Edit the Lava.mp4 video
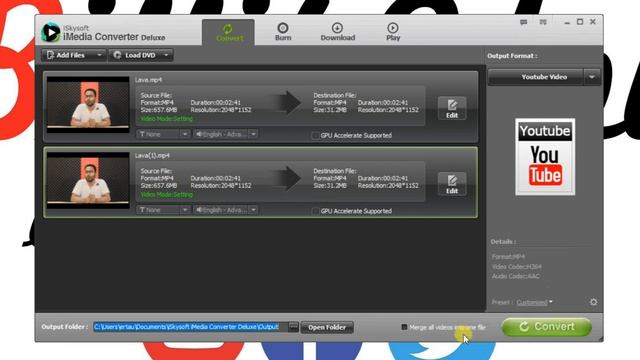640x360 pixels. (452, 109)
